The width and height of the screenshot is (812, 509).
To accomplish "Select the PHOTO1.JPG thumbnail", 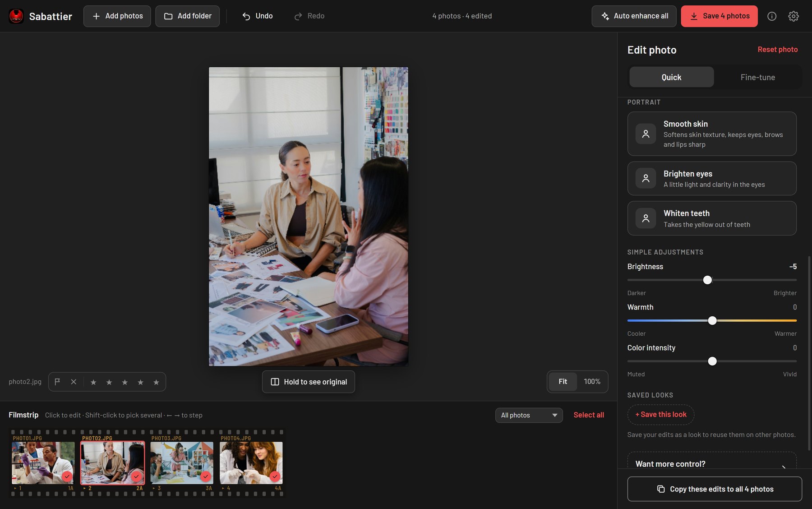I will pos(43,463).
